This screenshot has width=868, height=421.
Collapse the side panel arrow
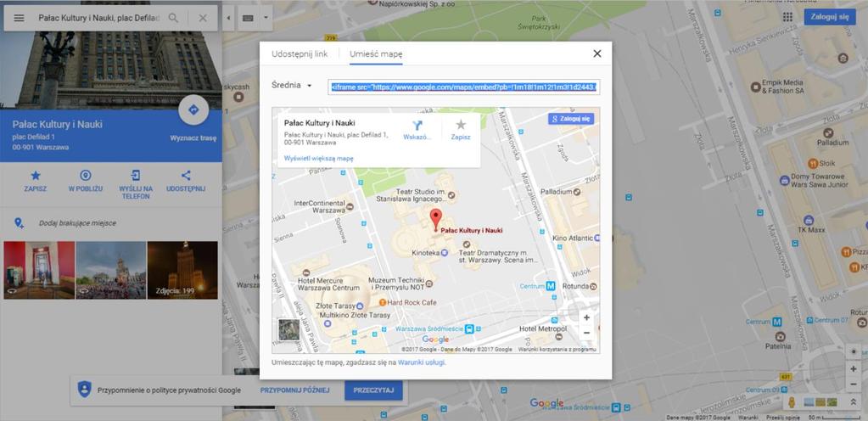(x=228, y=18)
